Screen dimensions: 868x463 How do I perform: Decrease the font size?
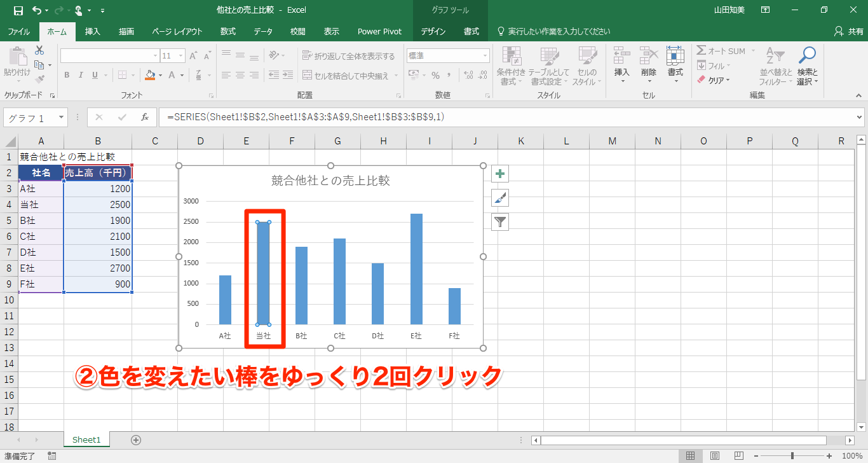[x=207, y=56]
